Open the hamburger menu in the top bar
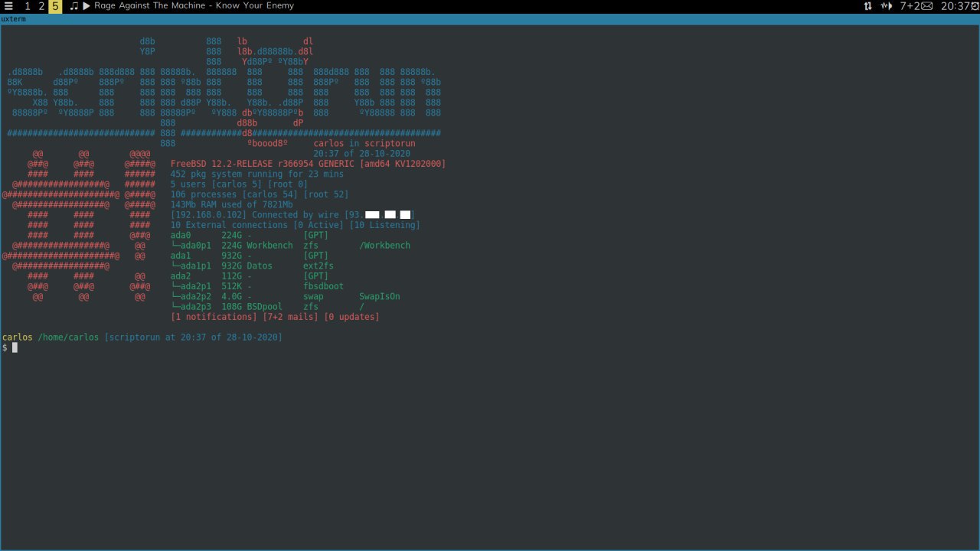 tap(8, 6)
